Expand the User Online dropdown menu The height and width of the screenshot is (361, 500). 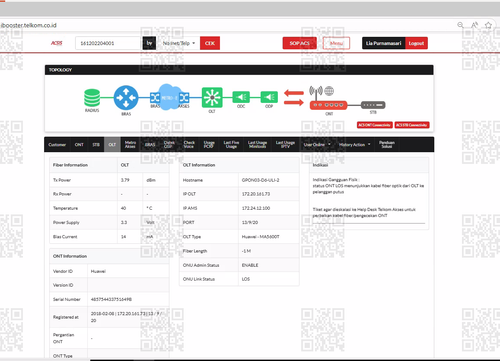tap(317, 145)
